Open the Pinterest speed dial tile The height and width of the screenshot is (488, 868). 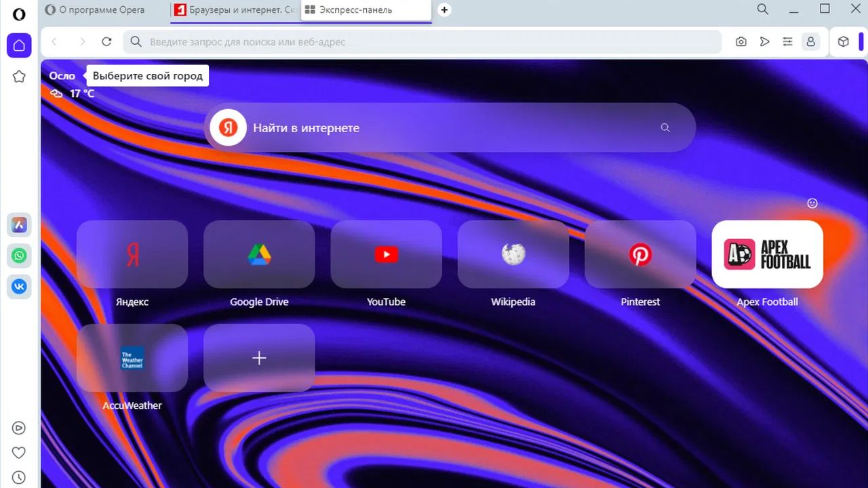[x=640, y=255]
